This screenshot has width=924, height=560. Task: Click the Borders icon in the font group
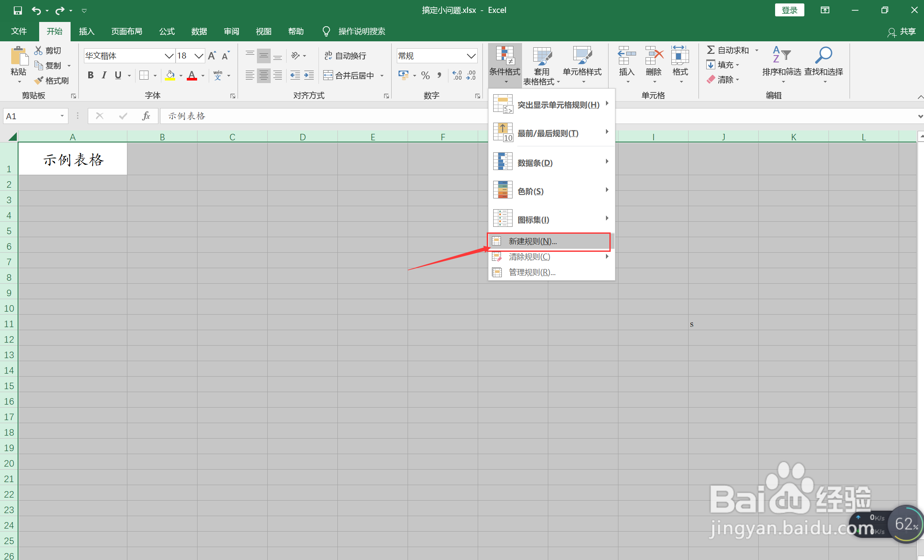(144, 75)
